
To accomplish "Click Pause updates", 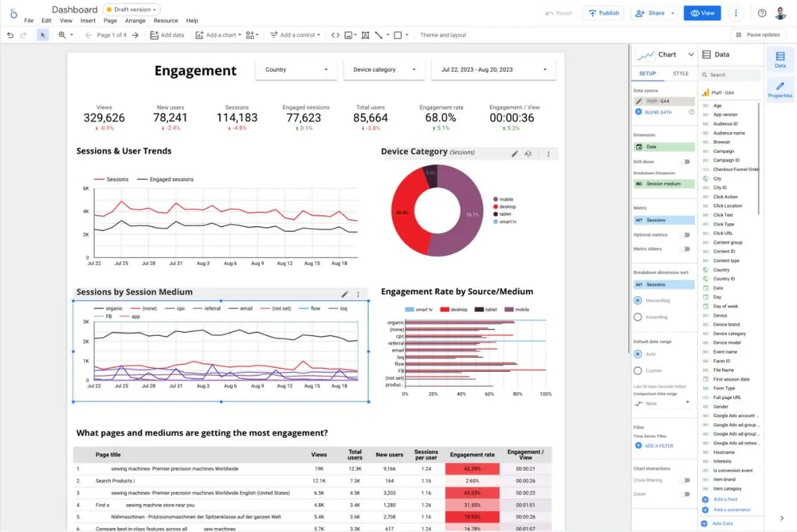I will [758, 34].
